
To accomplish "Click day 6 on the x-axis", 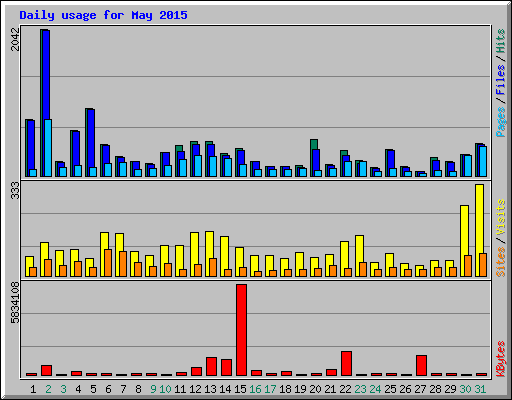I will point(108,389).
